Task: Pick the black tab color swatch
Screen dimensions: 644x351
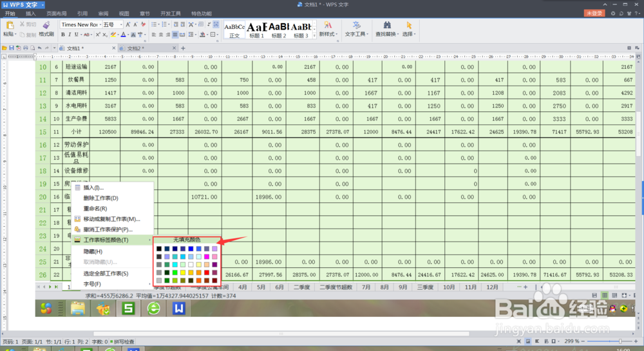Action: pos(159,249)
